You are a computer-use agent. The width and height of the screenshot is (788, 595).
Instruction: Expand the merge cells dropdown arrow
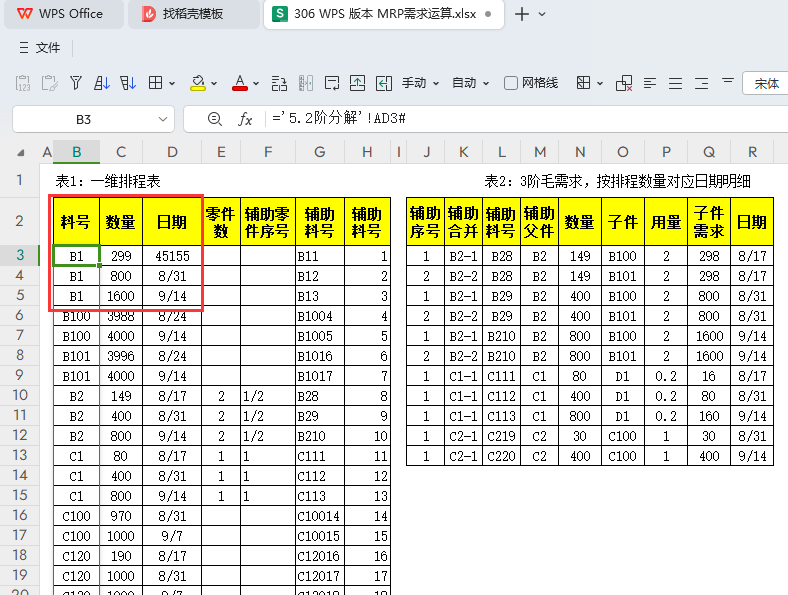(600, 83)
